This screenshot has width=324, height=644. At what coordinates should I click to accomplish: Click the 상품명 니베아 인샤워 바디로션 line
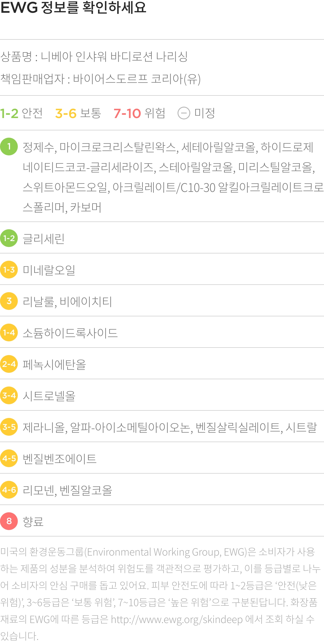click(x=94, y=57)
